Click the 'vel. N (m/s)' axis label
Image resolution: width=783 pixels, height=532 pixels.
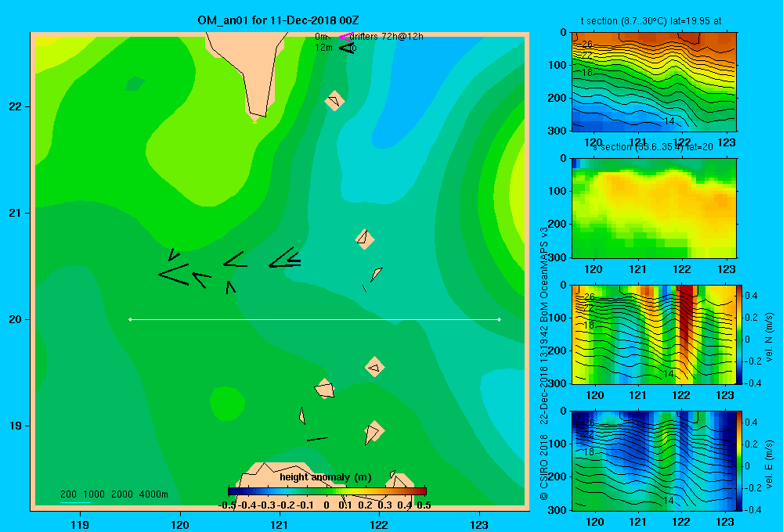tap(769, 337)
